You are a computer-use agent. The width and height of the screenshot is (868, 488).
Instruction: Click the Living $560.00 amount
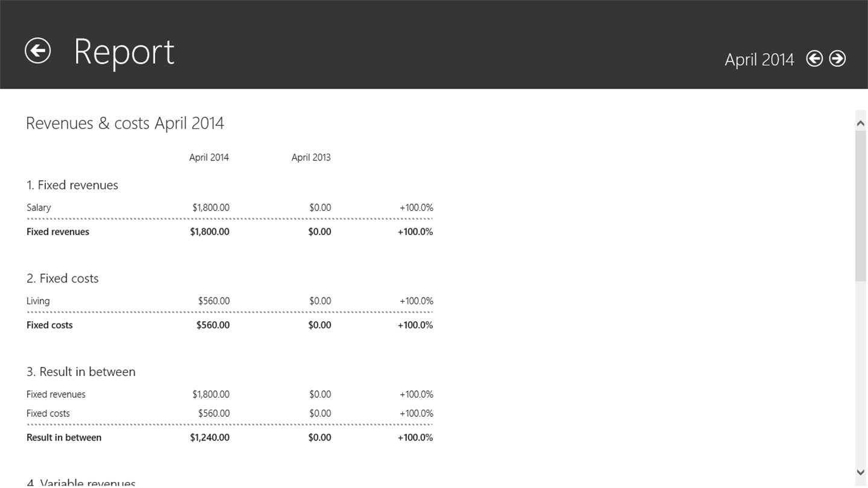[213, 301]
